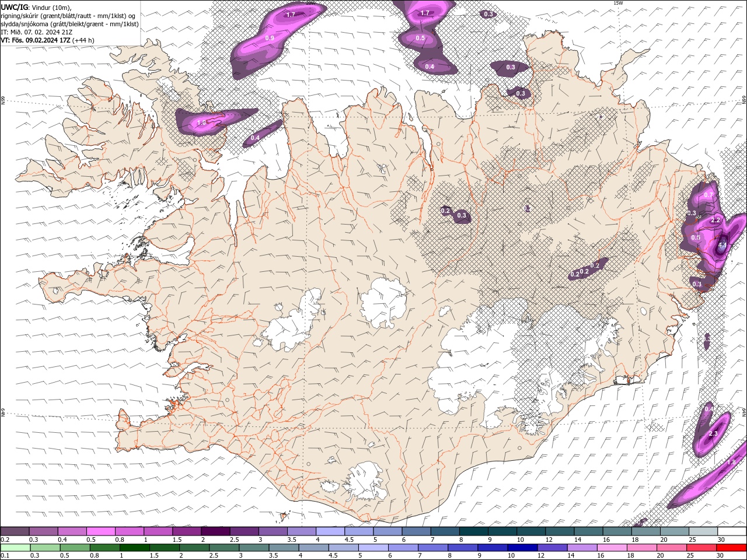Select the violet swatch labeled 12 in bottom legend row
This screenshot has height=560, width=747.
tap(552, 547)
